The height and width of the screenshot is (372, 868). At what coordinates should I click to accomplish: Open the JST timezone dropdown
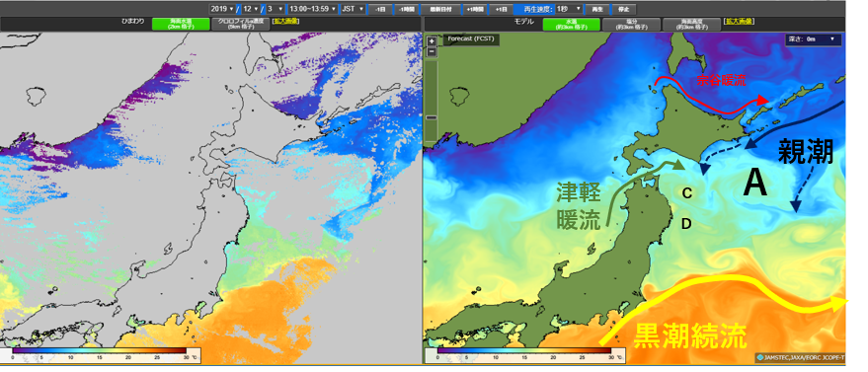point(353,9)
